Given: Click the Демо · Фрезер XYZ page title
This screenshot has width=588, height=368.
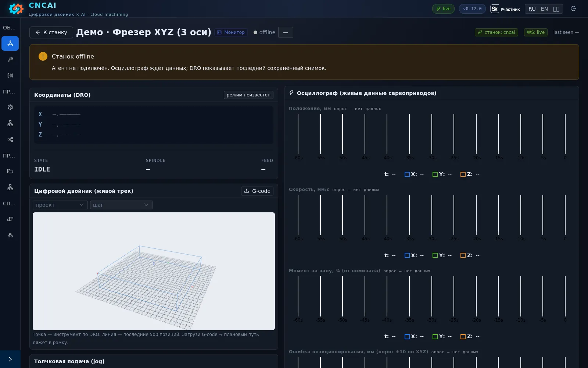Looking at the screenshot, I should coord(144,32).
